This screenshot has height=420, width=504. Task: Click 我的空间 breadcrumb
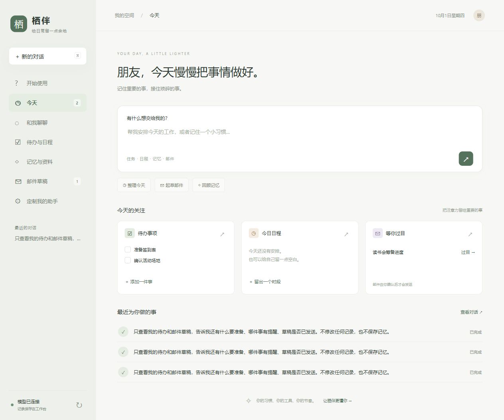(x=124, y=16)
